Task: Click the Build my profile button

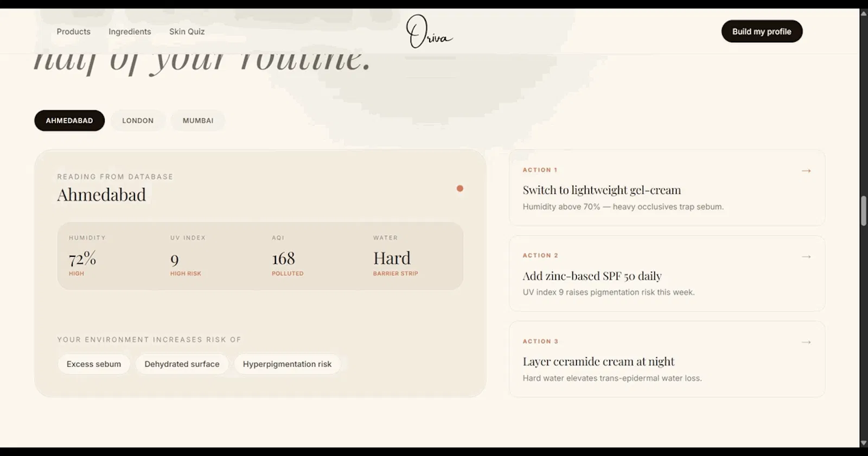Action: click(762, 31)
